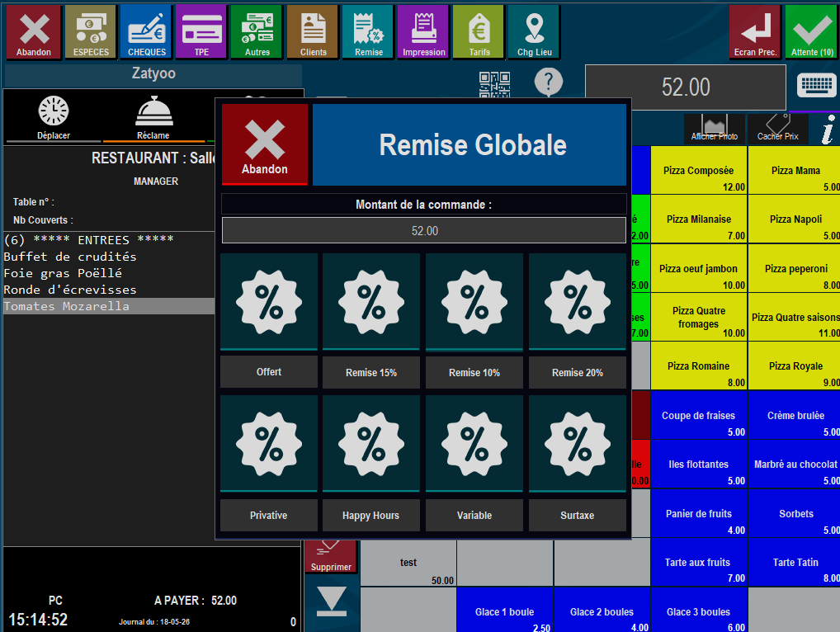Add Pizza Milanaise 7.00
840x632 pixels.
[x=699, y=219]
